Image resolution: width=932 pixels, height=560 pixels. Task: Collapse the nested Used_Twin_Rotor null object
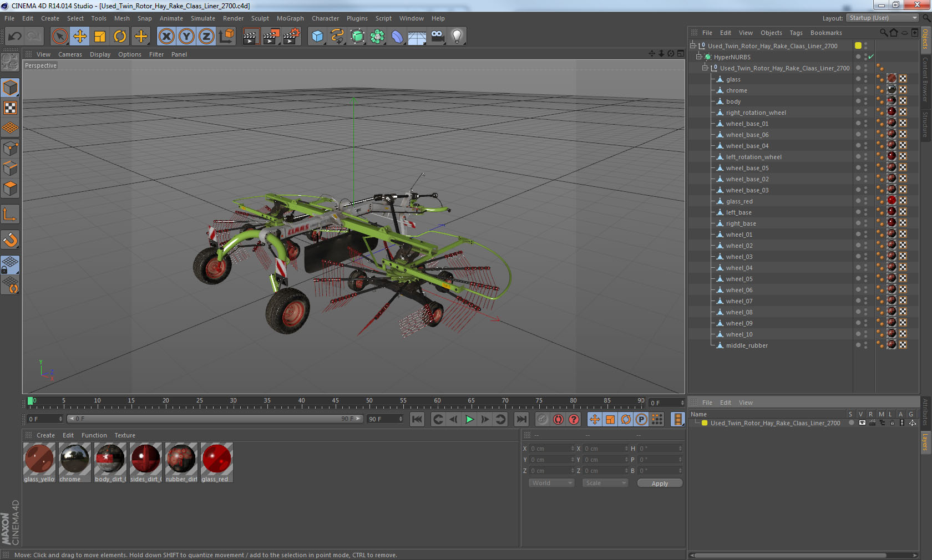(705, 68)
